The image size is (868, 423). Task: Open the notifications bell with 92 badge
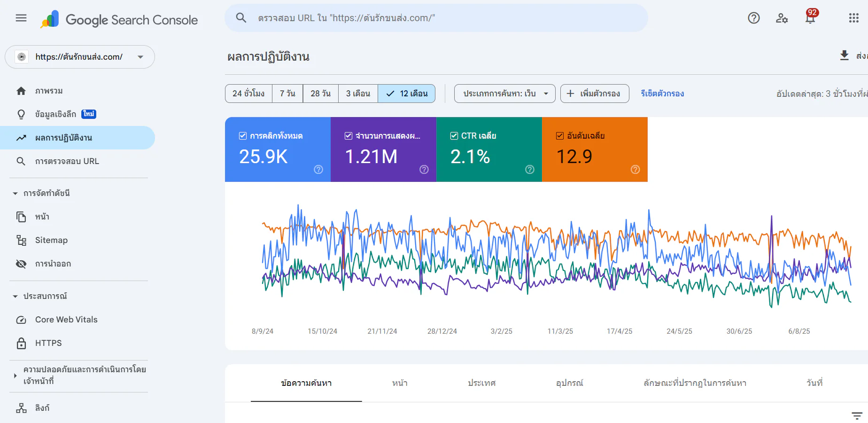pyautogui.click(x=810, y=18)
